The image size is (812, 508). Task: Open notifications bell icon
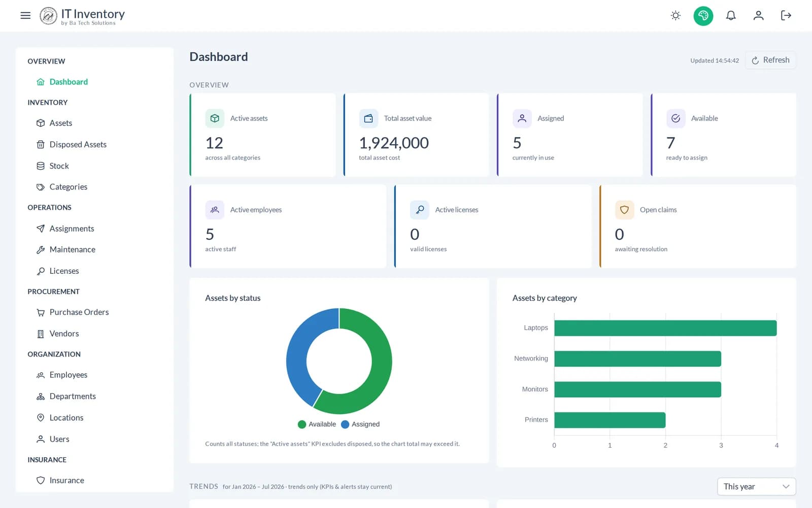coord(731,16)
